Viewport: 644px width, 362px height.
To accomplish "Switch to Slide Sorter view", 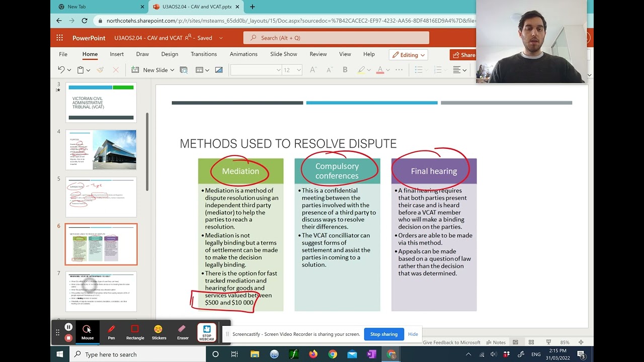I will point(531,342).
